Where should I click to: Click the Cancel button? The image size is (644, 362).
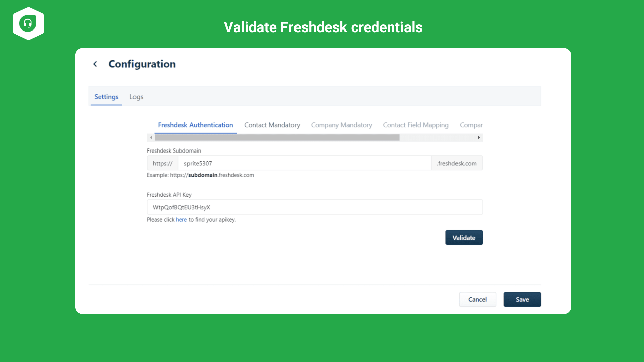click(x=477, y=299)
